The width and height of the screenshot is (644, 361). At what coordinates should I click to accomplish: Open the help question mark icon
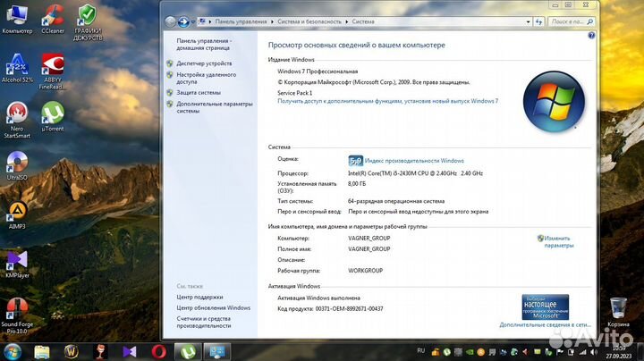pyautogui.click(x=591, y=35)
